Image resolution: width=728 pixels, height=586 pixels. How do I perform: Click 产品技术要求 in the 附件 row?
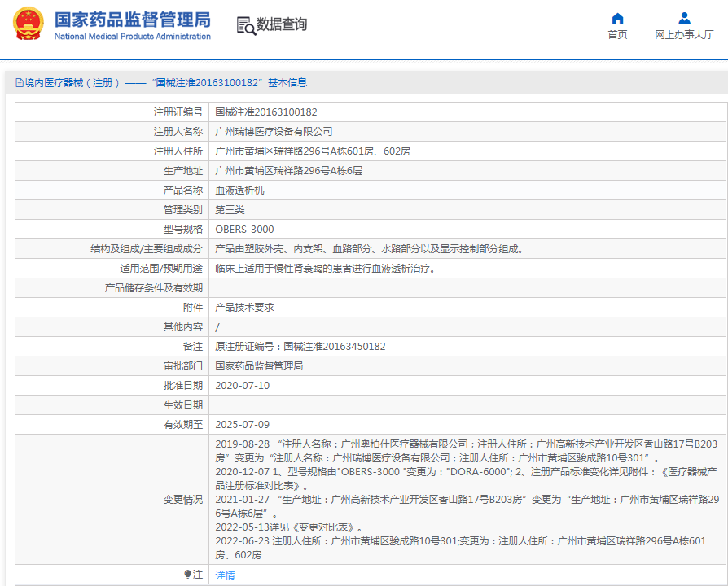[244, 308]
